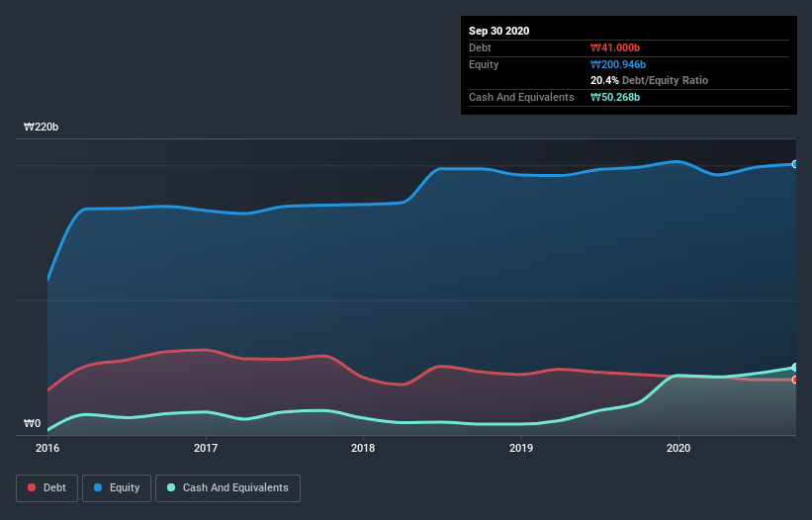This screenshot has height=520, width=812.
Task: Click the 20.4% Debt/Equity Ratio text
Action: (x=650, y=80)
